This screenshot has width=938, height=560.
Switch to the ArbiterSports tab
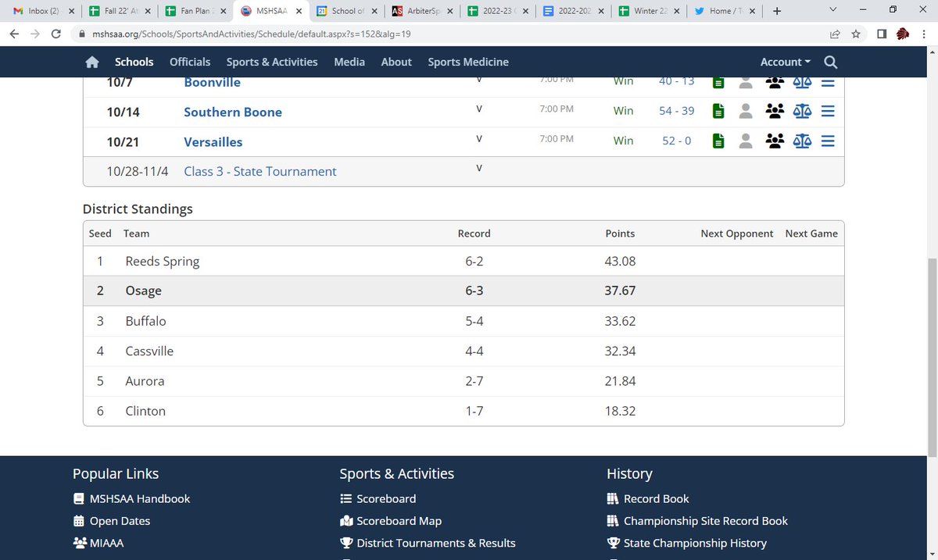coord(422,12)
